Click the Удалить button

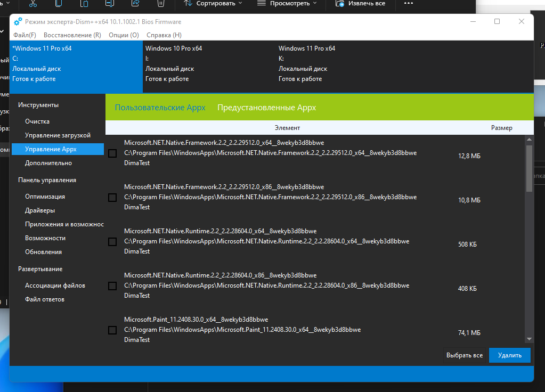pos(509,355)
